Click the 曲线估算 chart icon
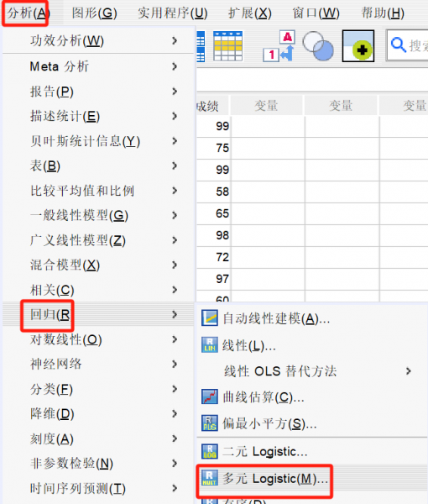Screen dimensions: 428x504 [210, 396]
